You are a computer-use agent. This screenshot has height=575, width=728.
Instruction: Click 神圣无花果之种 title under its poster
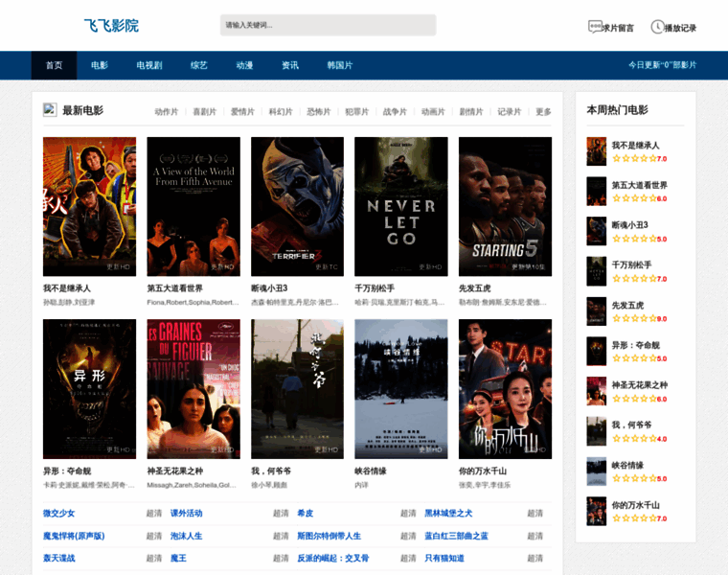(175, 471)
